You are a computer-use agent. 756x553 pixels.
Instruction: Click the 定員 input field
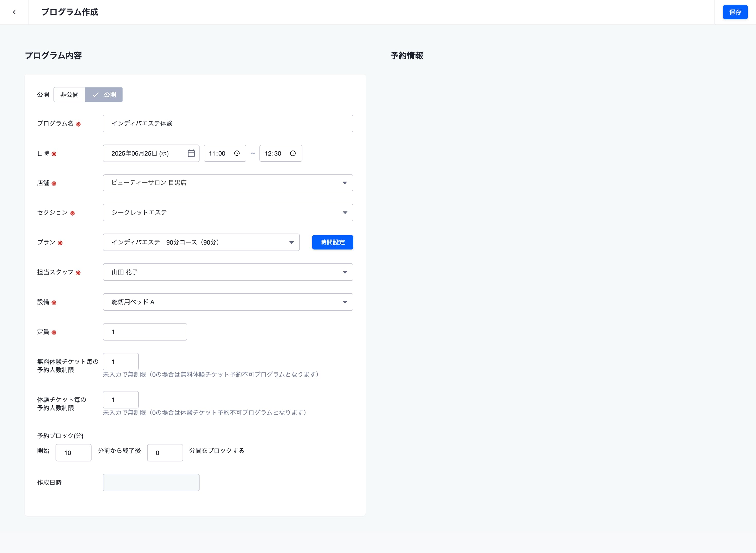pyautogui.click(x=145, y=332)
